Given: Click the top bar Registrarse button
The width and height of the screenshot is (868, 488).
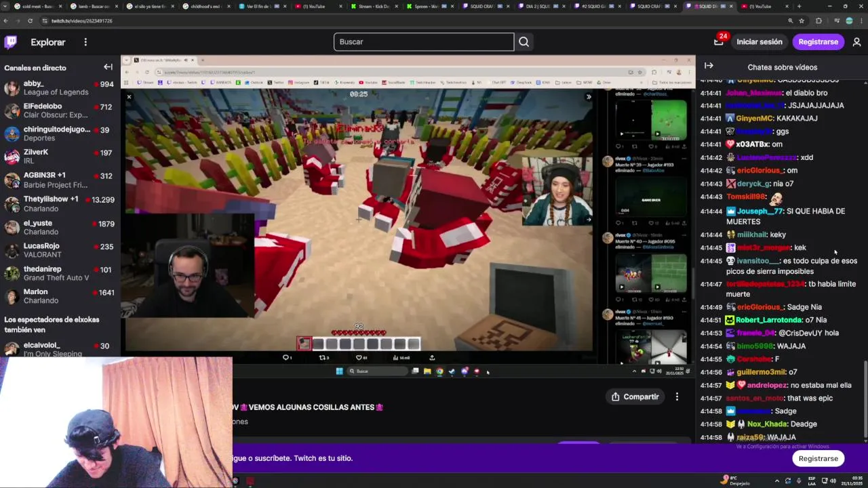Looking at the screenshot, I should pyautogui.click(x=818, y=42).
